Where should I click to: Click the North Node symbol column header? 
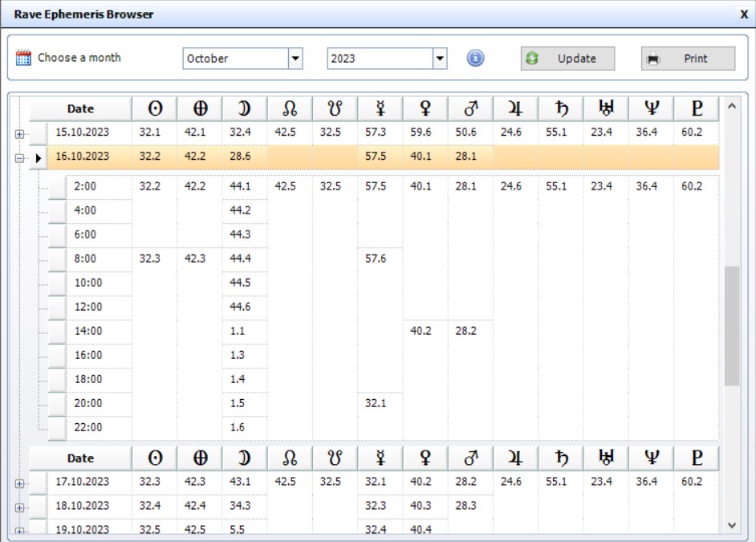289,108
